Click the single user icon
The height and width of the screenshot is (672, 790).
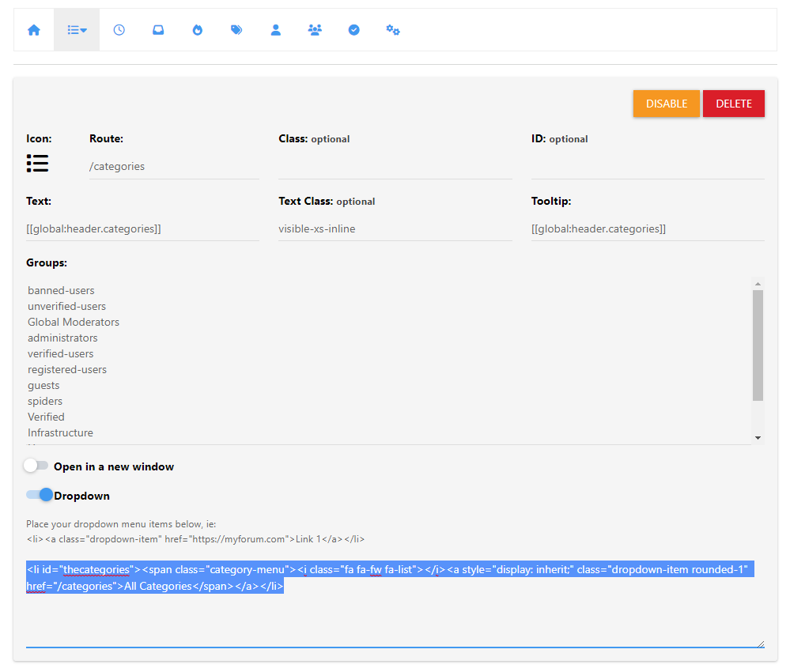(276, 30)
